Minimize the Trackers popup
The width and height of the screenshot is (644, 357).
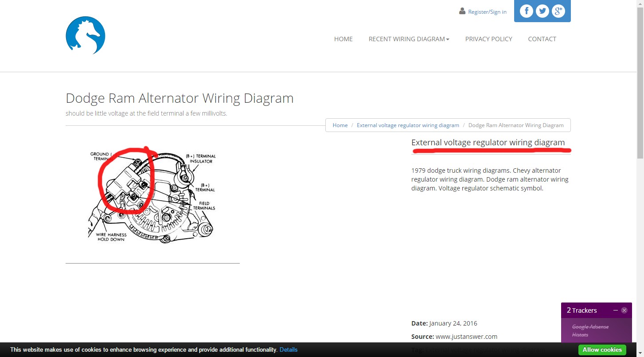616,310
